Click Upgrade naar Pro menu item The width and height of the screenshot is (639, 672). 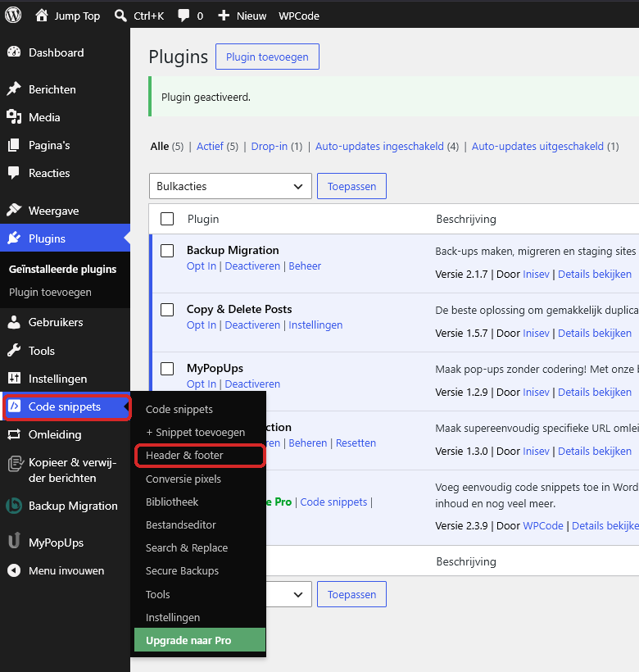[x=200, y=640]
